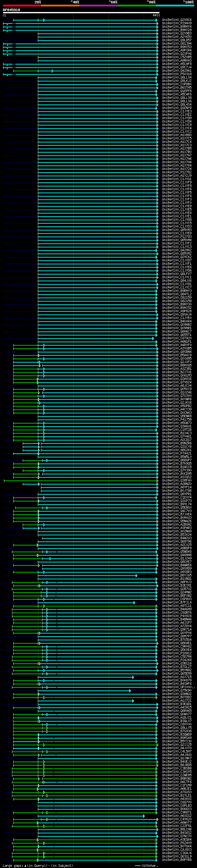The height and width of the screenshot is (868, 197).
Task: Click the orange ~40% legend segment
Action: pyautogui.click(x=60, y=6)
